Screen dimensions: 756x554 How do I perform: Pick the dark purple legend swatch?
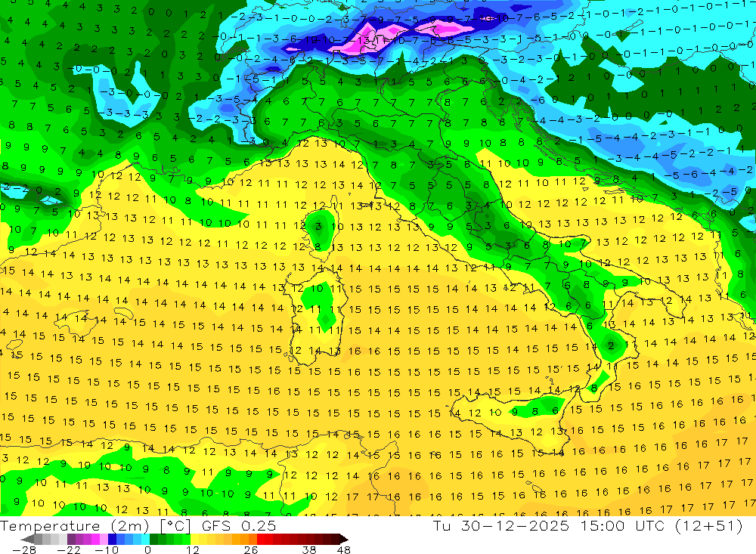(x=71, y=539)
